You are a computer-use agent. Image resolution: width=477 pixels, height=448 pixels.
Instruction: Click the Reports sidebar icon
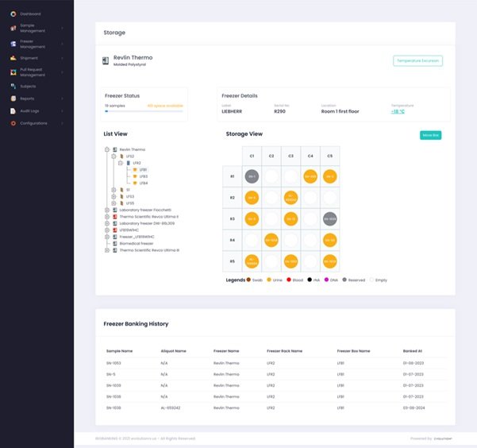13,98
